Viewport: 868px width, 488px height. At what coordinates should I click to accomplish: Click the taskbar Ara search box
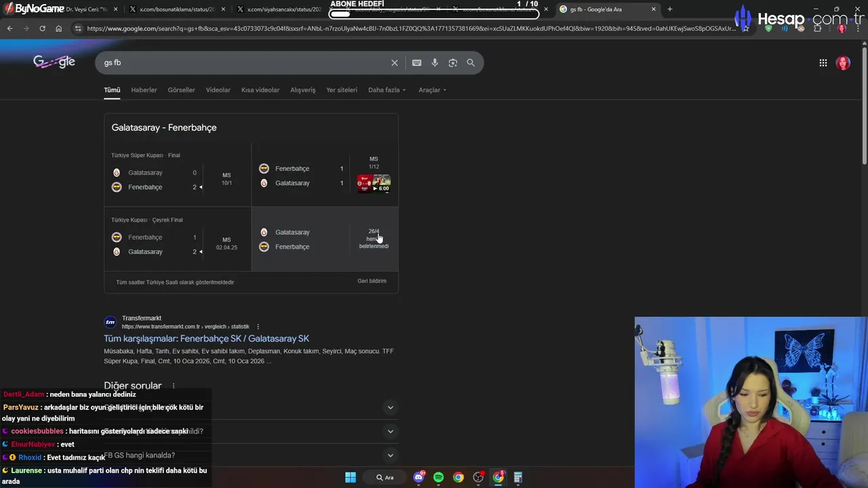pyautogui.click(x=384, y=477)
